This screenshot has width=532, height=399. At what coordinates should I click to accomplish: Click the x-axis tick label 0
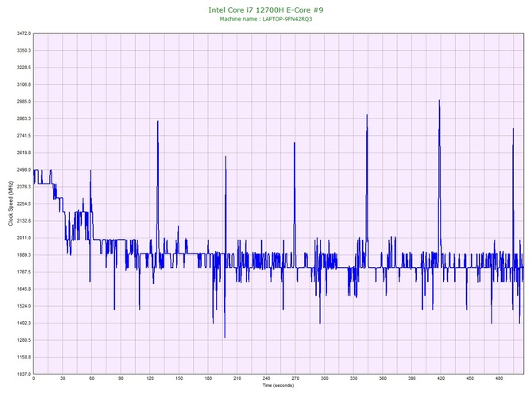coord(33,378)
